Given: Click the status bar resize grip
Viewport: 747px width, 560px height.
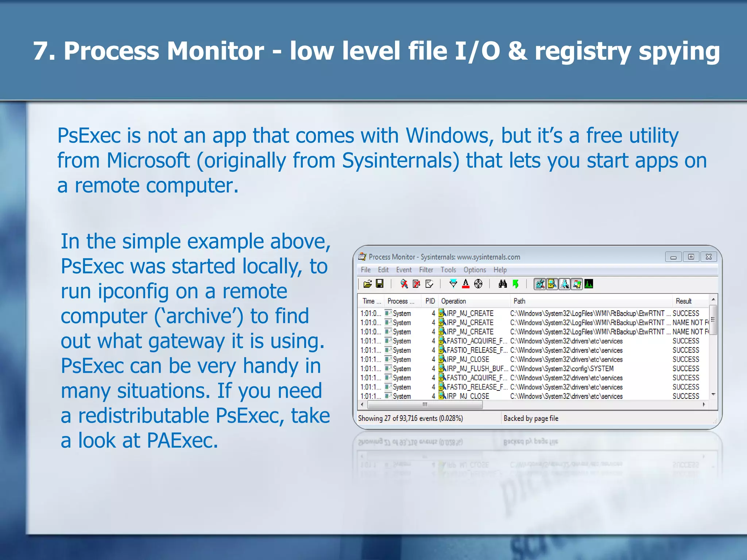Looking at the screenshot, I should 715,421.
